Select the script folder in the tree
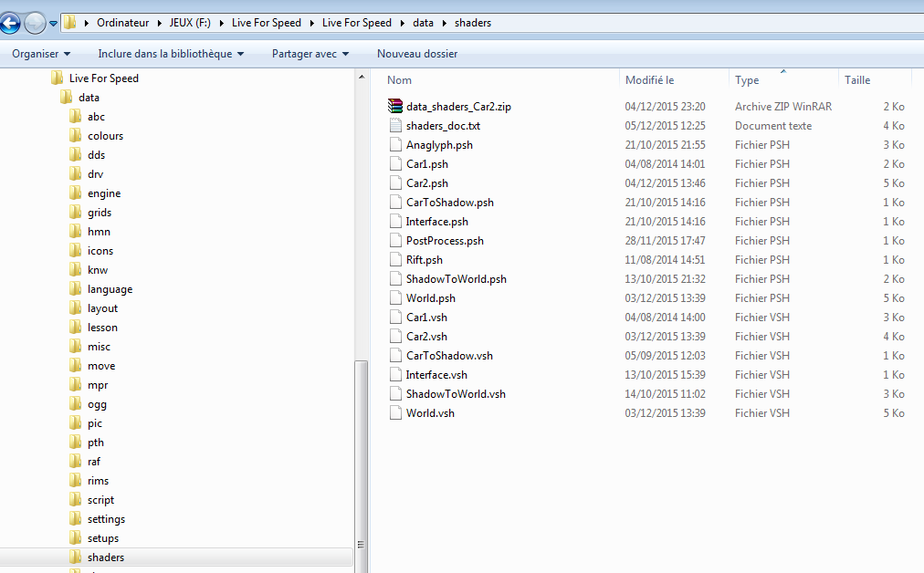924x573 pixels. 100,500
